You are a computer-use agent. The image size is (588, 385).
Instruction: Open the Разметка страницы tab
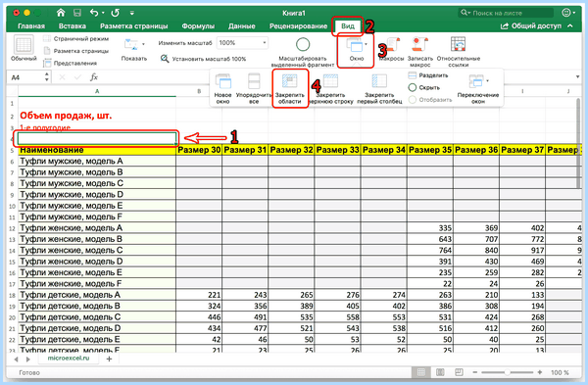coord(134,25)
